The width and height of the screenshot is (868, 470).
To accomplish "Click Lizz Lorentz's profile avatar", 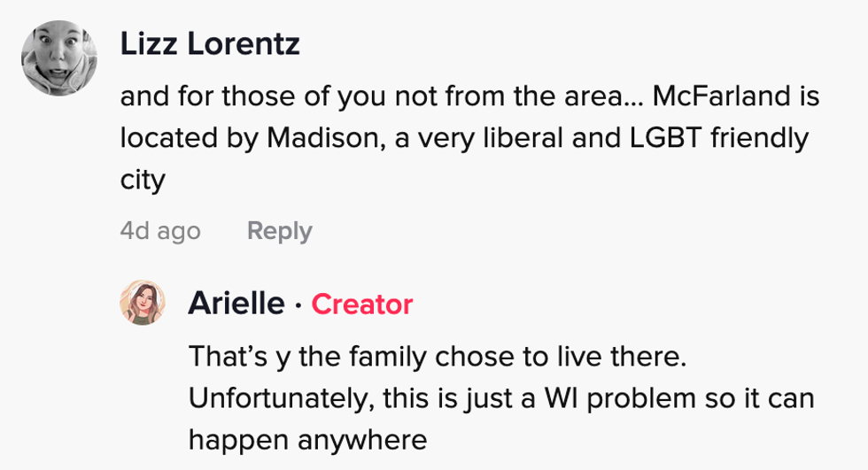I will click(x=59, y=58).
